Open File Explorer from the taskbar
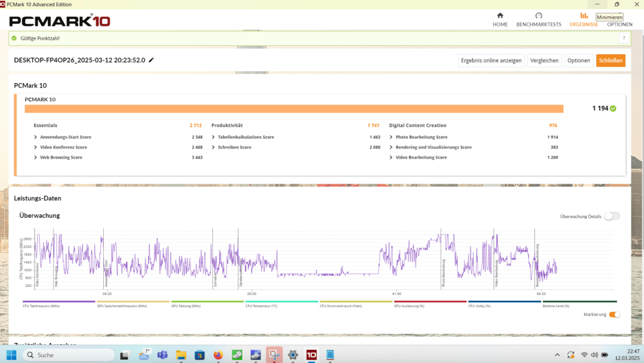This screenshot has width=644, height=363. click(181, 355)
